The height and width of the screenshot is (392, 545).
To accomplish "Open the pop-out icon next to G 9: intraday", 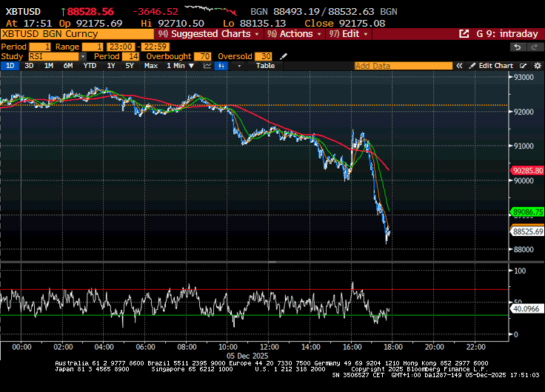I will pos(464,33).
